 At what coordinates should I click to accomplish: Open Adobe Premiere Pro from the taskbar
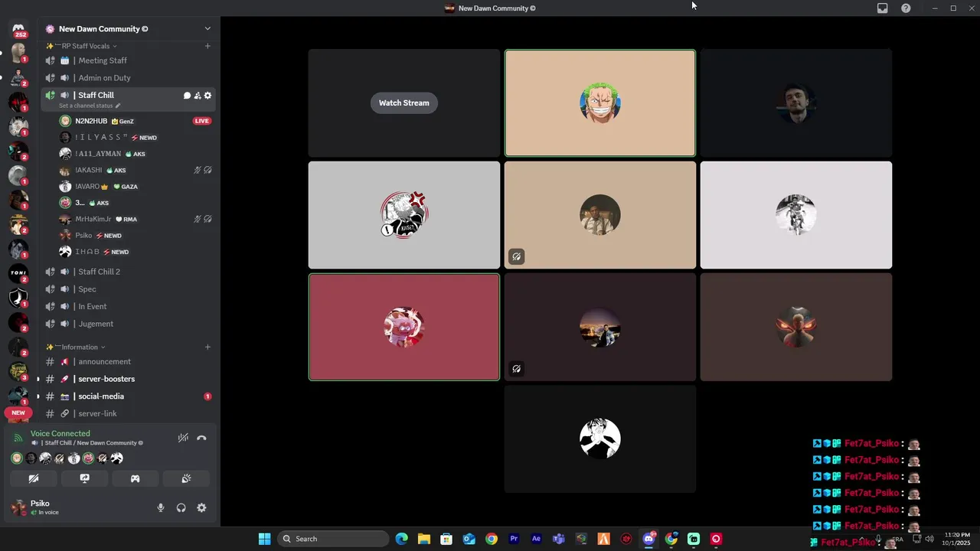coord(514,539)
